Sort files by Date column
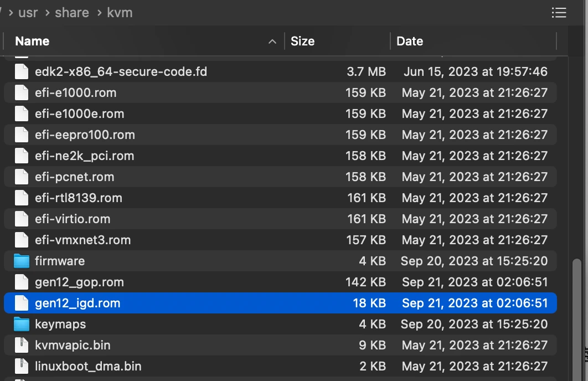588x381 pixels. point(410,41)
